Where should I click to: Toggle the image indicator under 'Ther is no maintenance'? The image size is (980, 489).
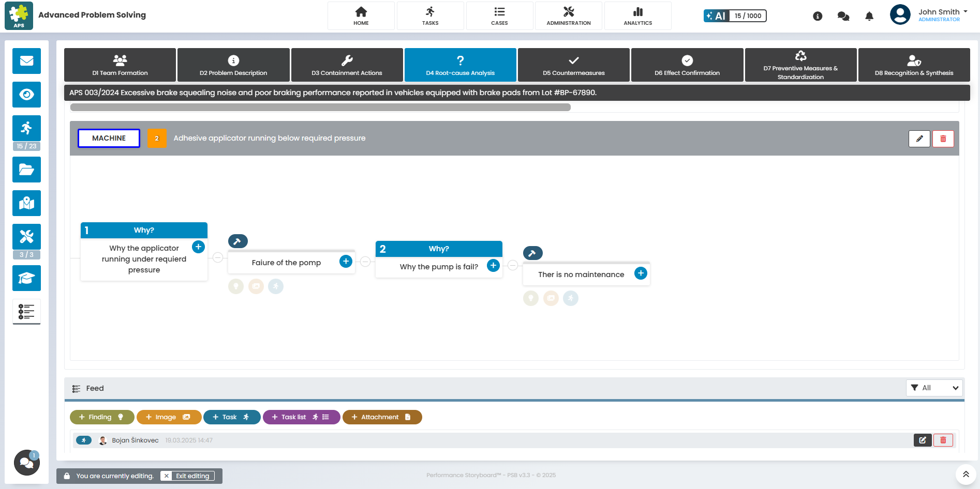pos(551,298)
